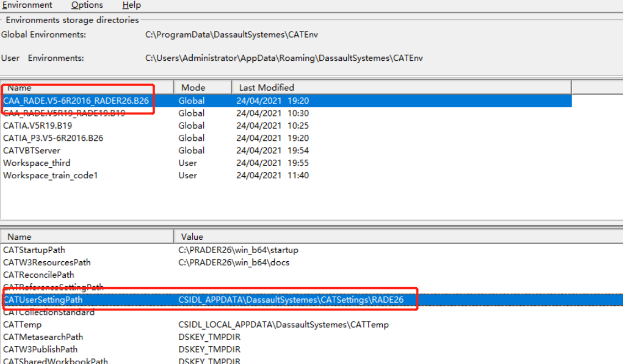Select the strikethrough CATReferenceSettingPath variable
623x364 pixels.
[x=52, y=287]
